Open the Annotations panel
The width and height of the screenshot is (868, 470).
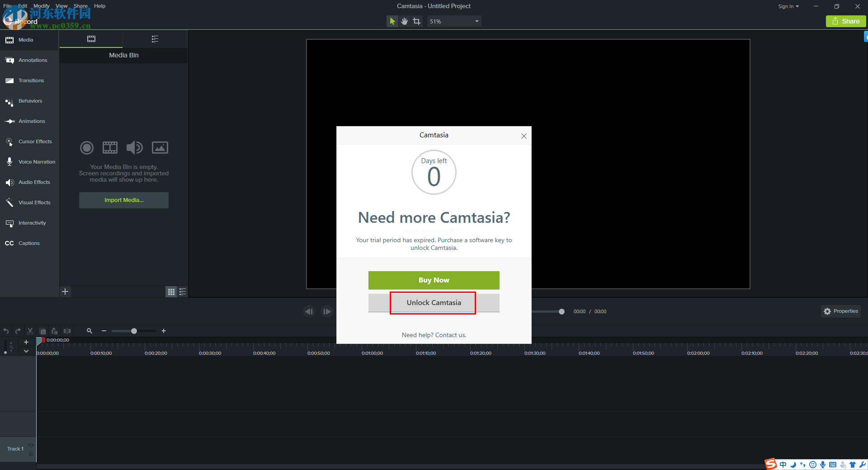(29, 60)
